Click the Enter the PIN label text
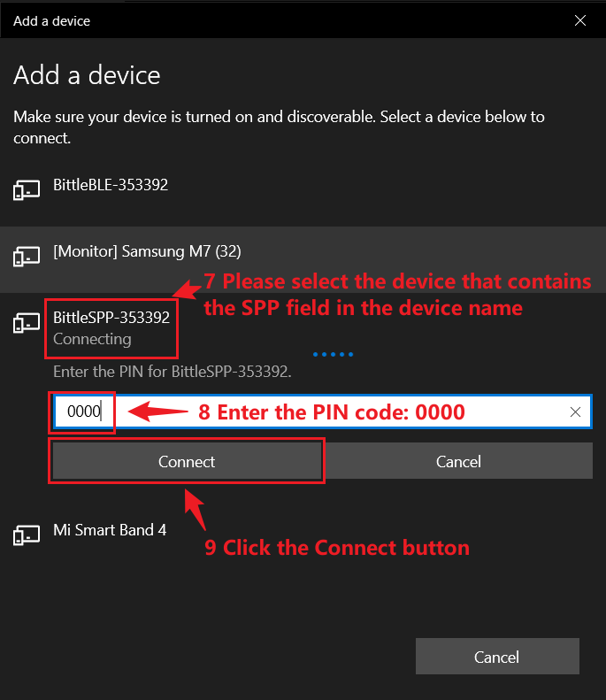This screenshot has width=606, height=700. point(172,372)
